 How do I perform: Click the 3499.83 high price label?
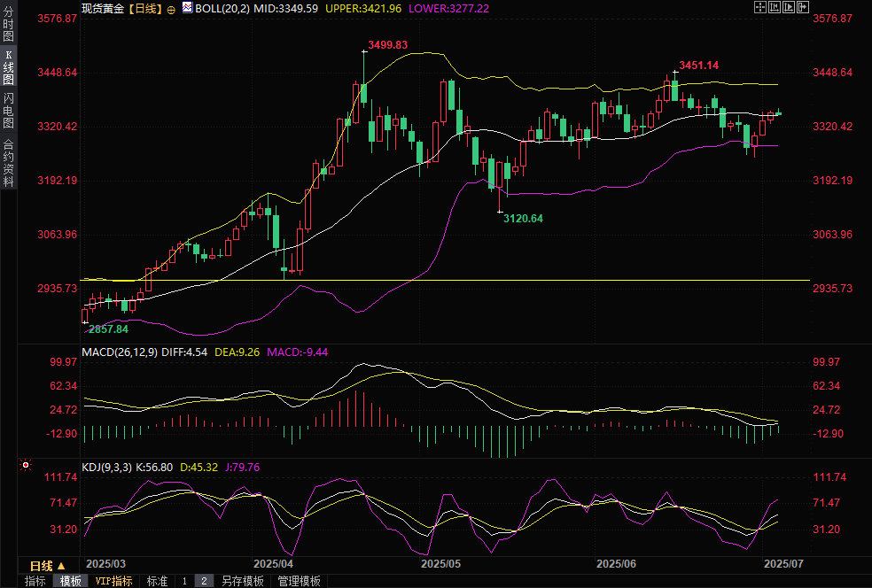387,45
